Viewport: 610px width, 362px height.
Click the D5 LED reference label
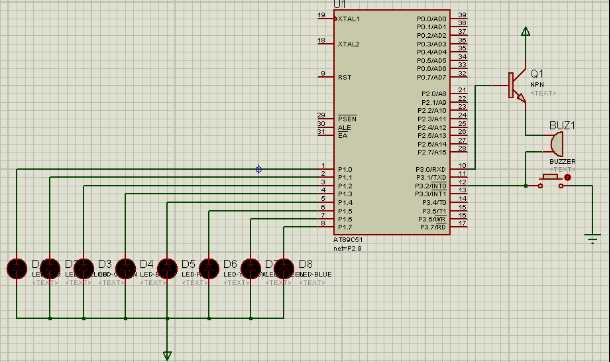point(188,264)
